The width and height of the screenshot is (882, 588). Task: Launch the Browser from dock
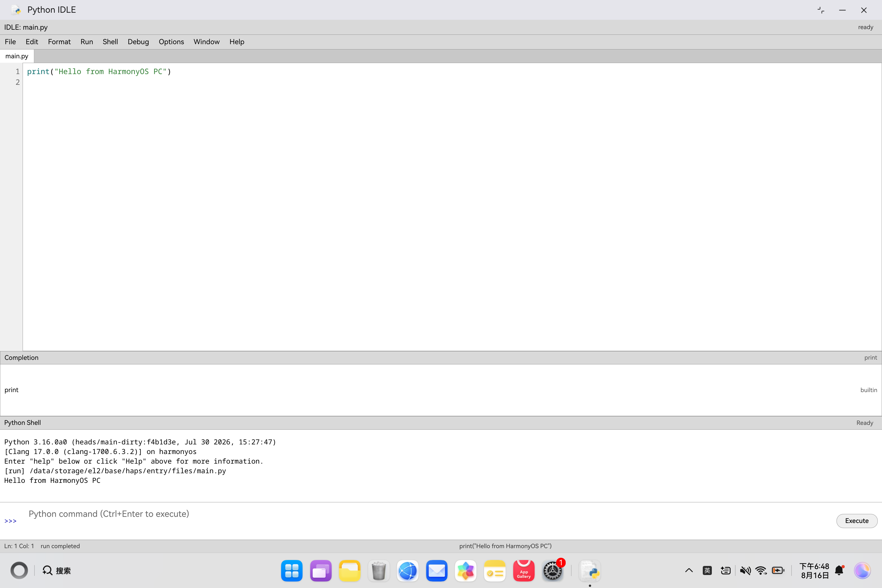(x=408, y=571)
